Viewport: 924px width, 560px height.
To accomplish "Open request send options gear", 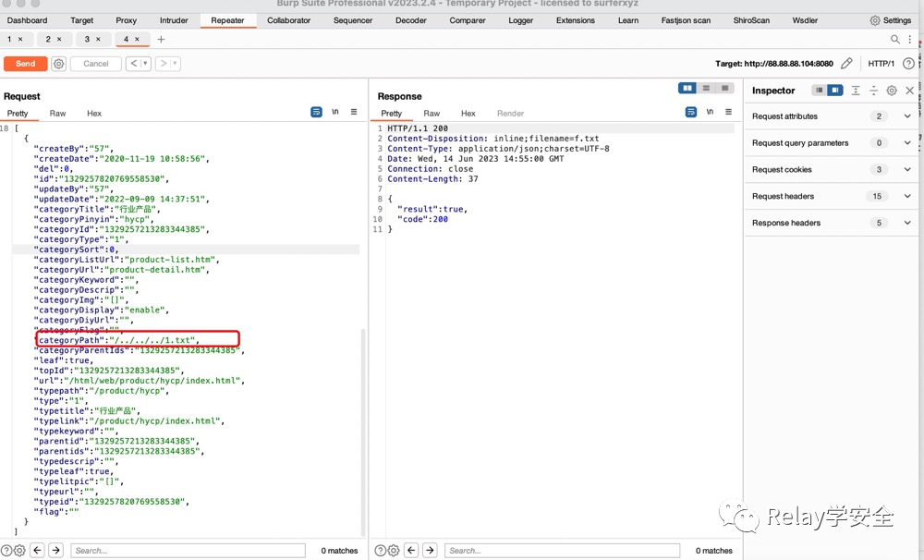I will click(58, 64).
